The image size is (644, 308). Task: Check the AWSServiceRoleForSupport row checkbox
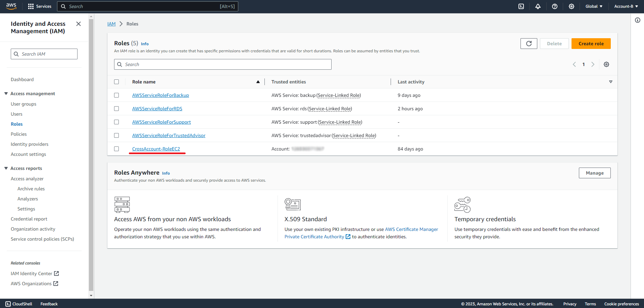click(x=116, y=122)
